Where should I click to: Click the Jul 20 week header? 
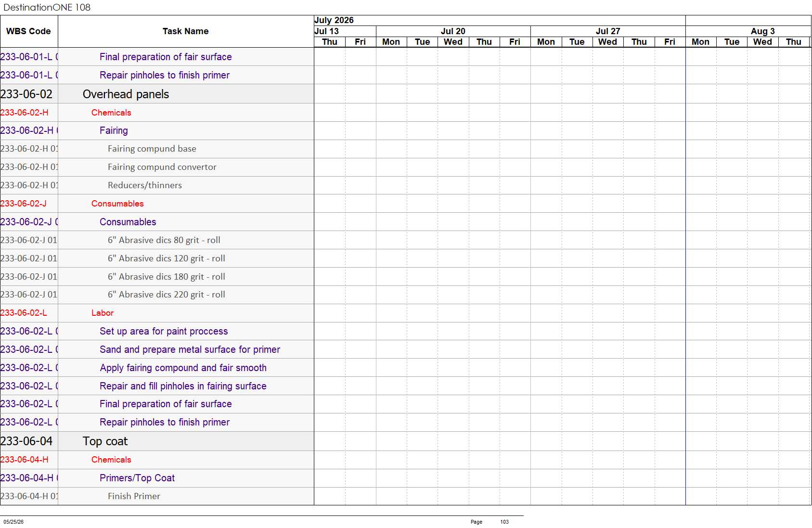tap(453, 31)
